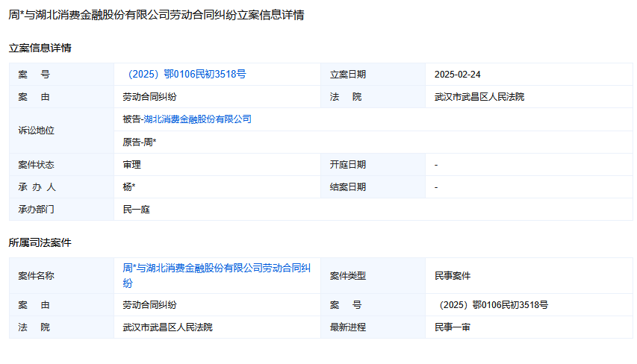Viewport: 637px width, 364px height.
Task: Open defendant link 湖北消费金融股份有限公司
Action: tap(197, 119)
